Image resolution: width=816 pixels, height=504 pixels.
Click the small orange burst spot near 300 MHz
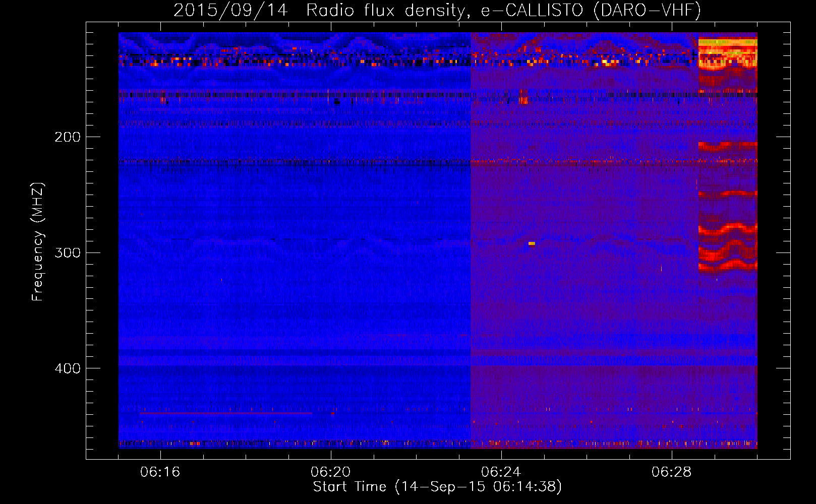532,244
